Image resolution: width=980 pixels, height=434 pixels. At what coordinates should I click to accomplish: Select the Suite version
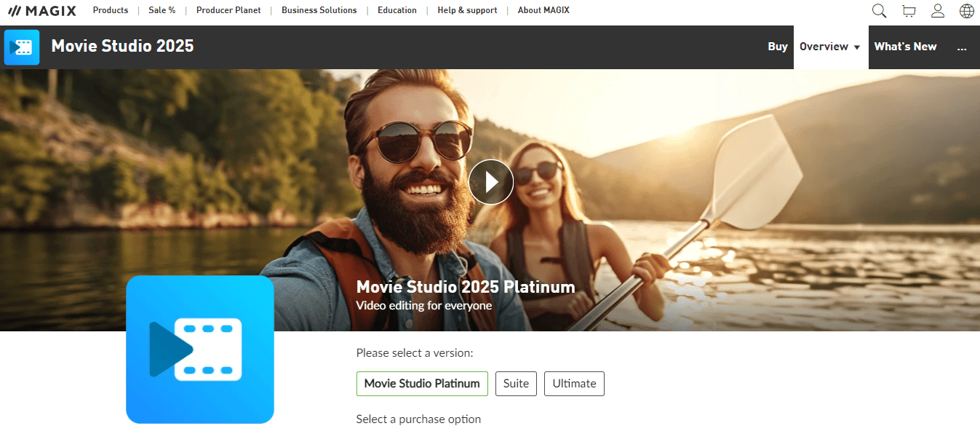pos(517,384)
